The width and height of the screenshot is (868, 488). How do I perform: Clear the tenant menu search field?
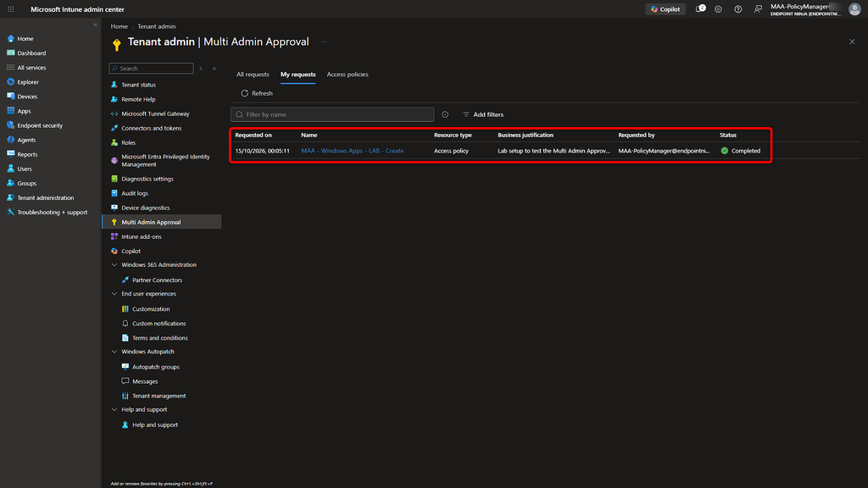(x=201, y=69)
